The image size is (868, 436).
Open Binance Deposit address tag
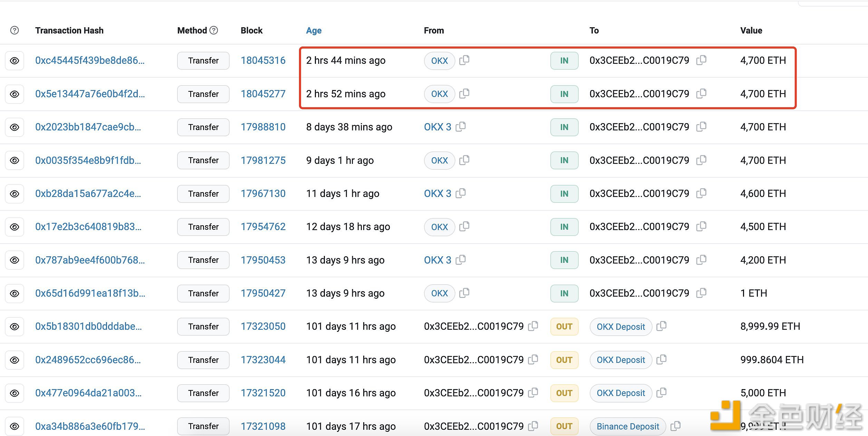(x=628, y=426)
